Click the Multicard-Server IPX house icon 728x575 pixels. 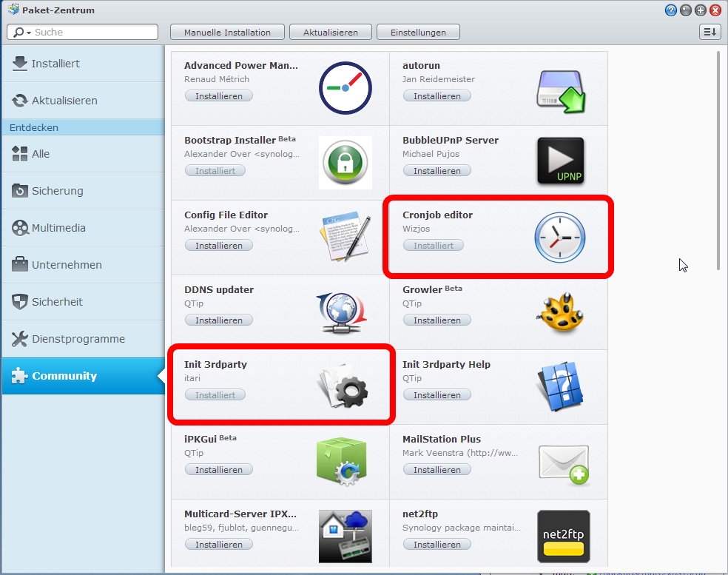[x=346, y=537]
